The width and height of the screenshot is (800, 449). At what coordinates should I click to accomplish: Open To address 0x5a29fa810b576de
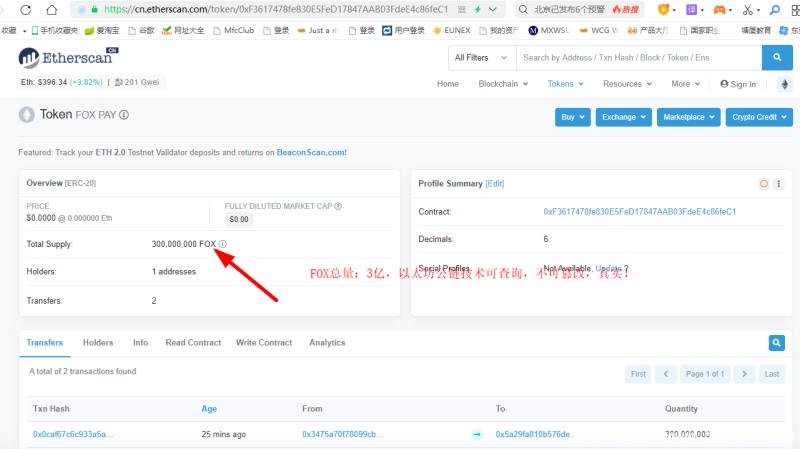click(x=535, y=434)
